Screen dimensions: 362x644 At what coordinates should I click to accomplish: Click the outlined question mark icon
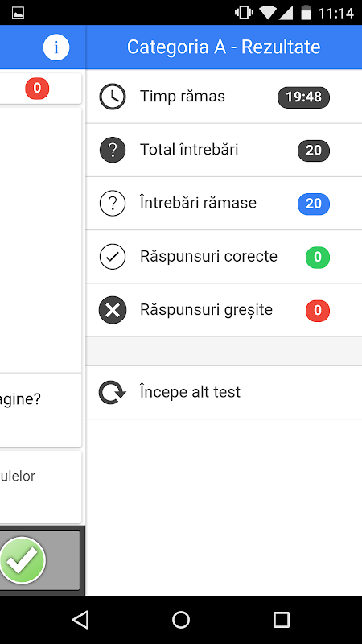(113, 204)
